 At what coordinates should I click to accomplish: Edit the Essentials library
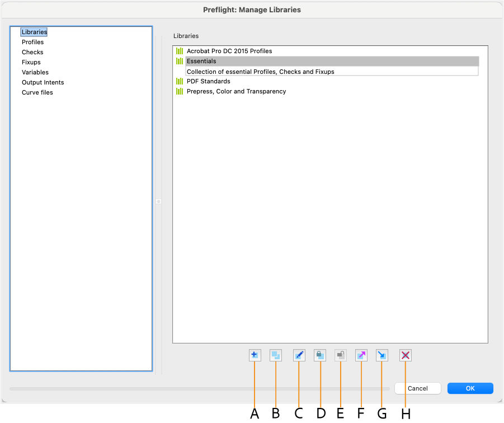[299, 355]
